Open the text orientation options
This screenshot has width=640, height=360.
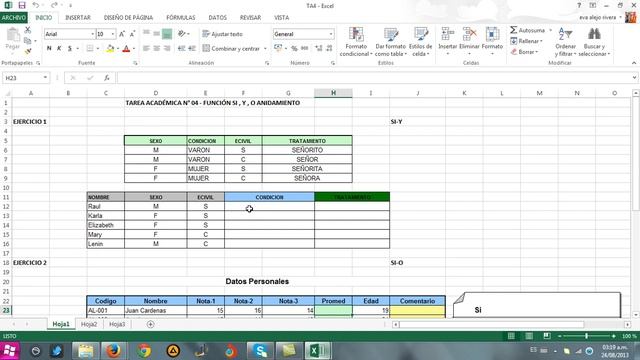183,34
